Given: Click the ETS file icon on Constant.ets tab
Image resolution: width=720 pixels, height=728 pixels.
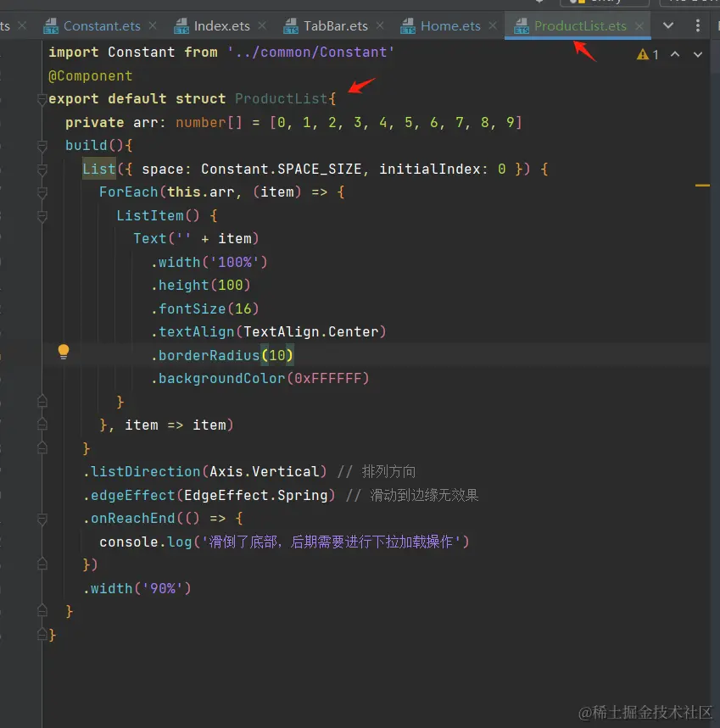Looking at the screenshot, I should tap(51, 26).
